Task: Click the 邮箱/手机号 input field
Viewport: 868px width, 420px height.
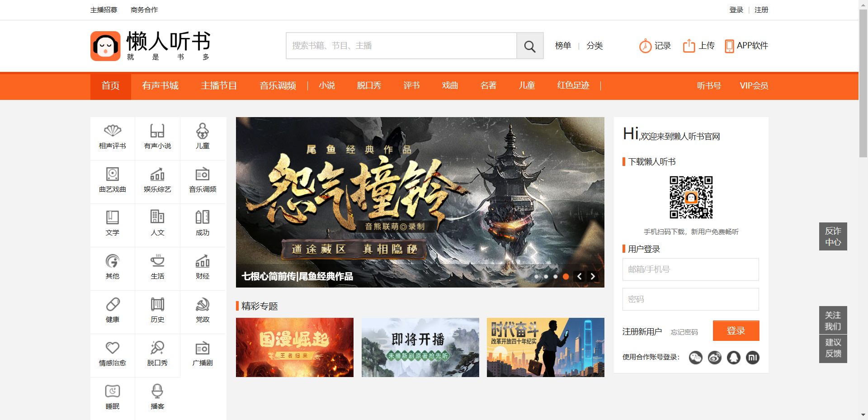Action: click(x=690, y=269)
